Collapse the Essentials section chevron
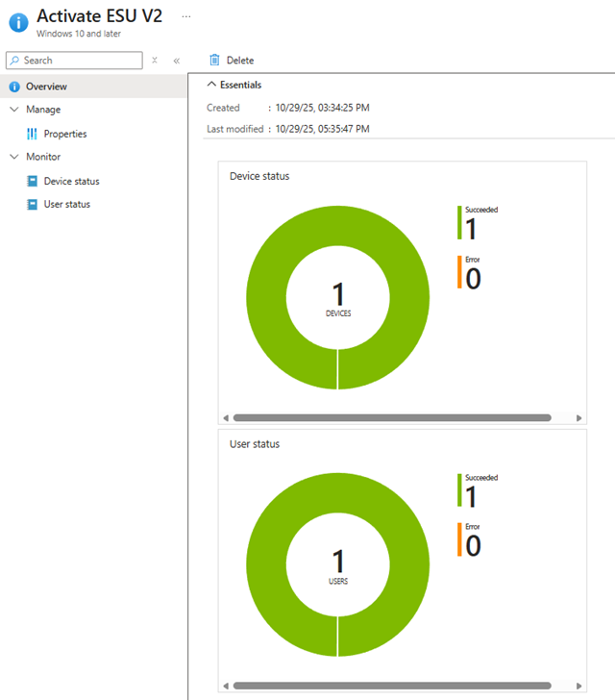The height and width of the screenshot is (700, 615). [211, 84]
